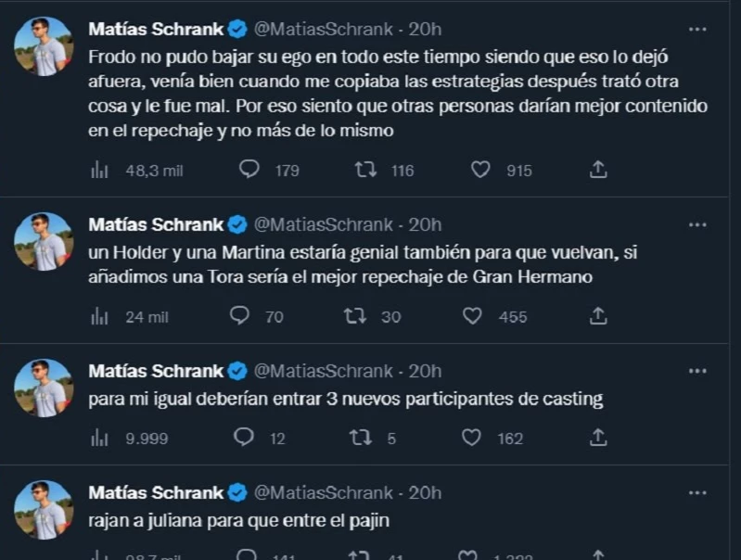Open more options on the Frodo tweet

click(x=699, y=29)
